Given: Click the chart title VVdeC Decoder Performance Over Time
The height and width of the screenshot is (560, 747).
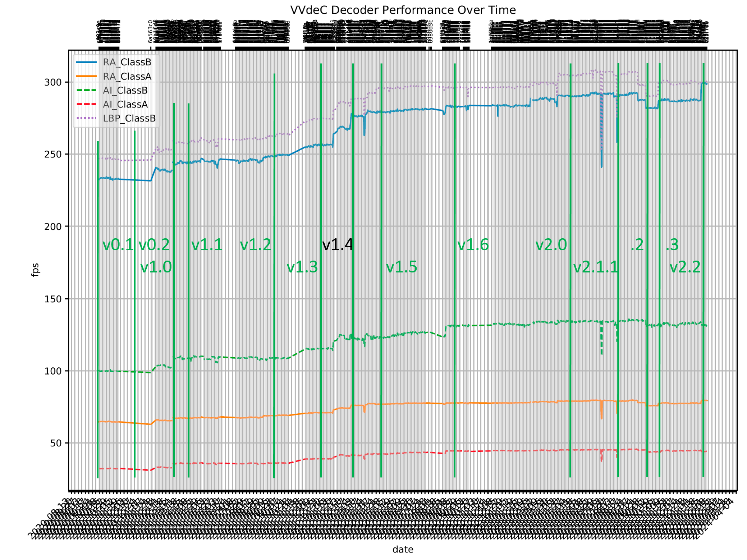Looking at the screenshot, I should (x=403, y=10).
